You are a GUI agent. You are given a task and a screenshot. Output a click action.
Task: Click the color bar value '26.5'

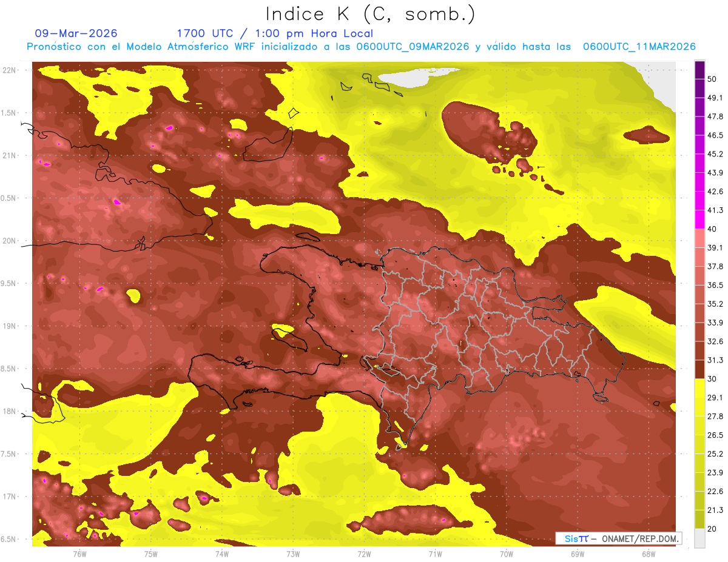(x=715, y=435)
